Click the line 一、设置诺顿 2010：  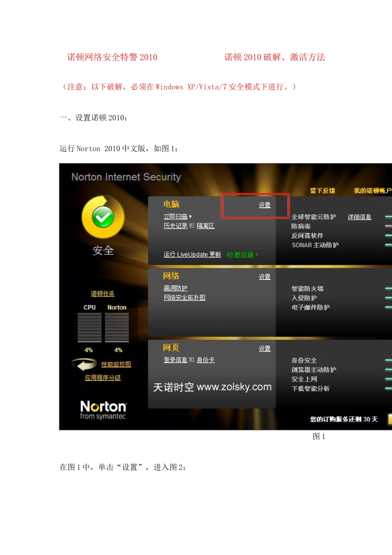tap(94, 118)
